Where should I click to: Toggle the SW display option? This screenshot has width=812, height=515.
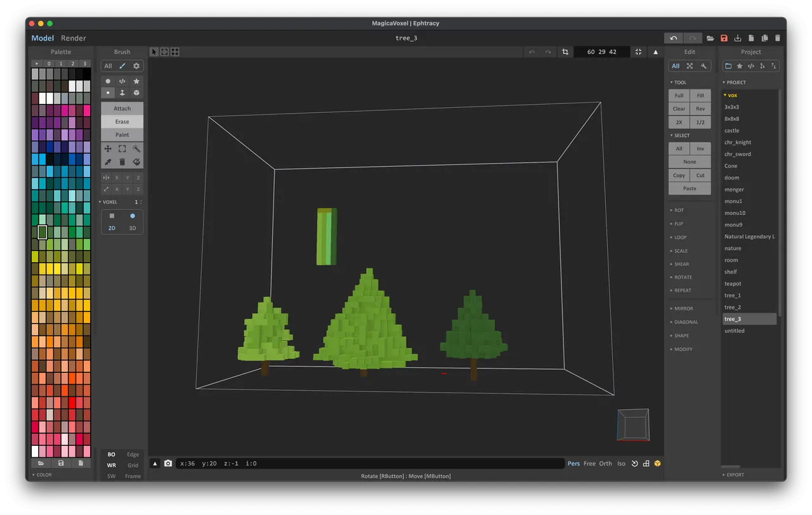click(112, 476)
